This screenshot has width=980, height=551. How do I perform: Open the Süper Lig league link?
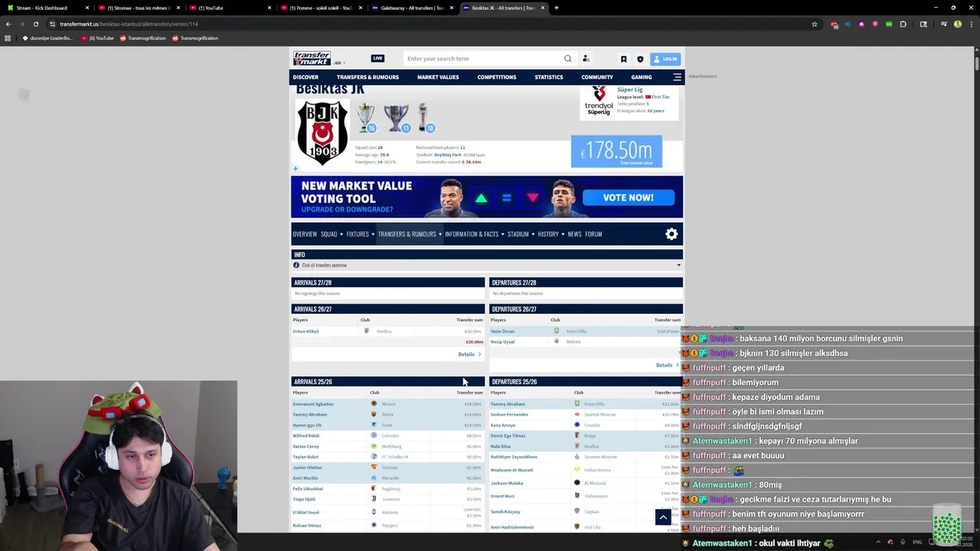(x=630, y=90)
